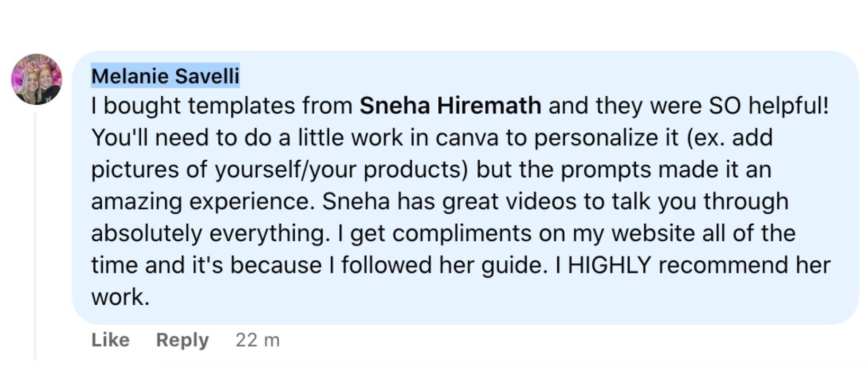This screenshot has height=374, width=868.
Task: Click the Melanie Savelli commenter name
Action: 165,76
